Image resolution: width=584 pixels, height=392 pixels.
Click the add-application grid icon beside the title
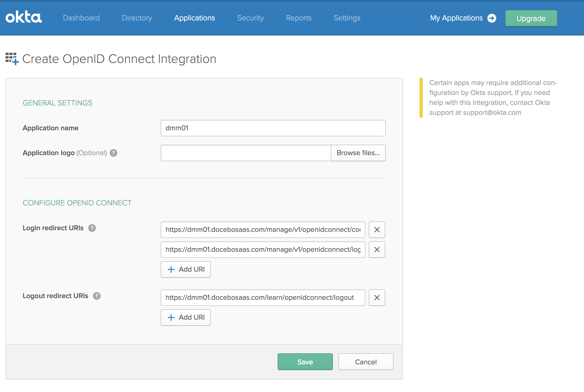click(x=12, y=59)
